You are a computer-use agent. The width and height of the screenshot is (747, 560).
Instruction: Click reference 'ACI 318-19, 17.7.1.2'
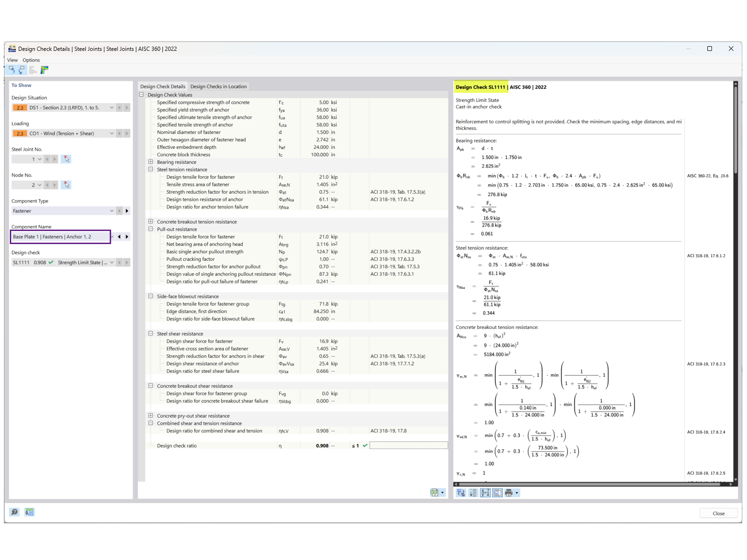tap(392, 364)
